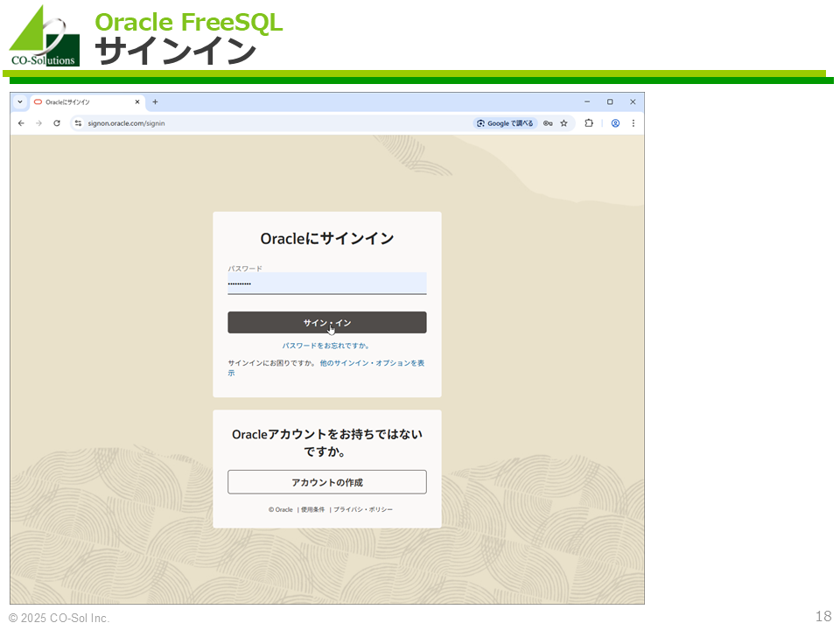
Task: Click the サイン・イン button
Action: click(326, 323)
